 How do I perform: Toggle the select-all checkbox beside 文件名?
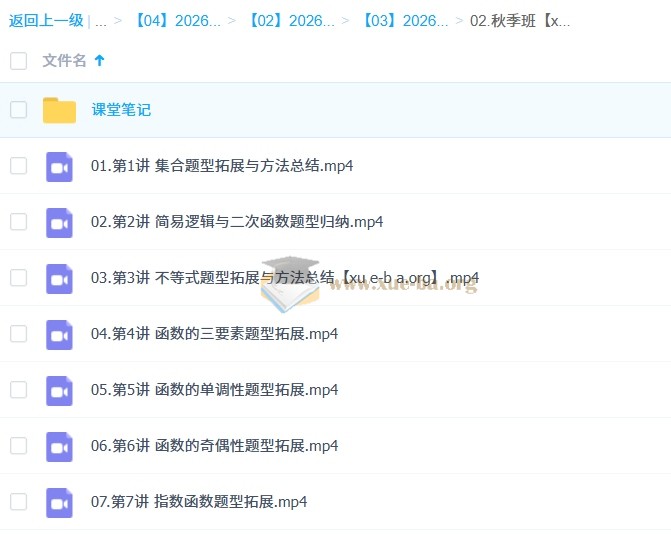tap(18, 61)
